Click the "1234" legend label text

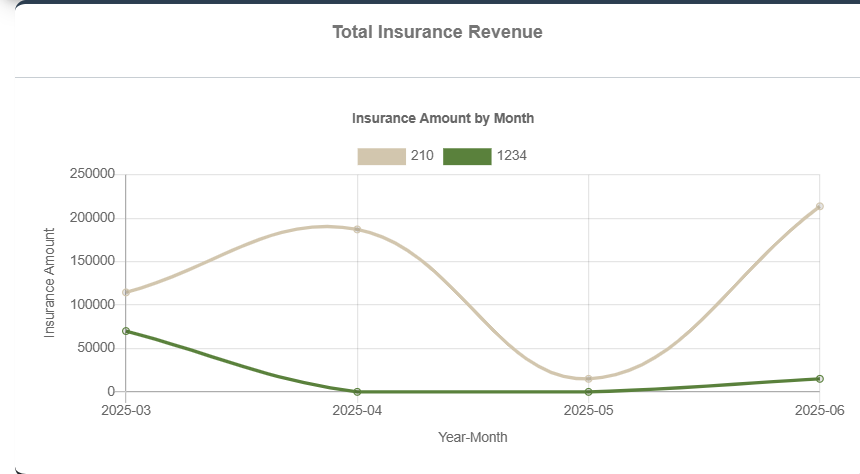[x=512, y=156]
